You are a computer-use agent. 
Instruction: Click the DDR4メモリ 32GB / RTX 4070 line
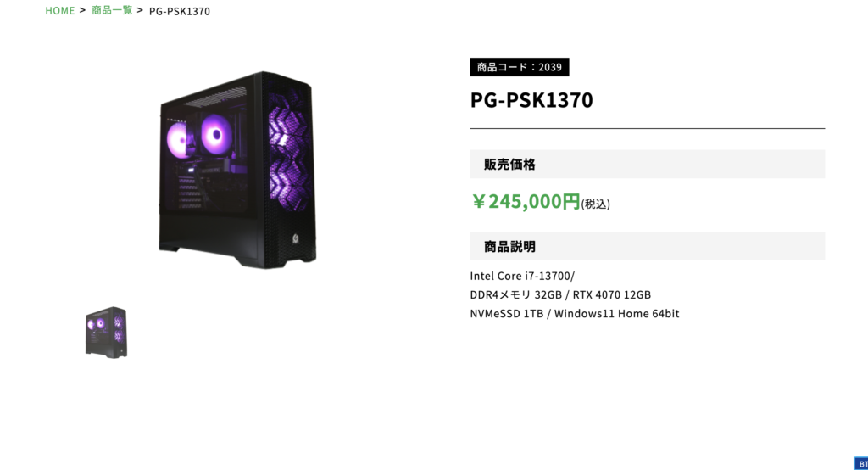pos(560,294)
